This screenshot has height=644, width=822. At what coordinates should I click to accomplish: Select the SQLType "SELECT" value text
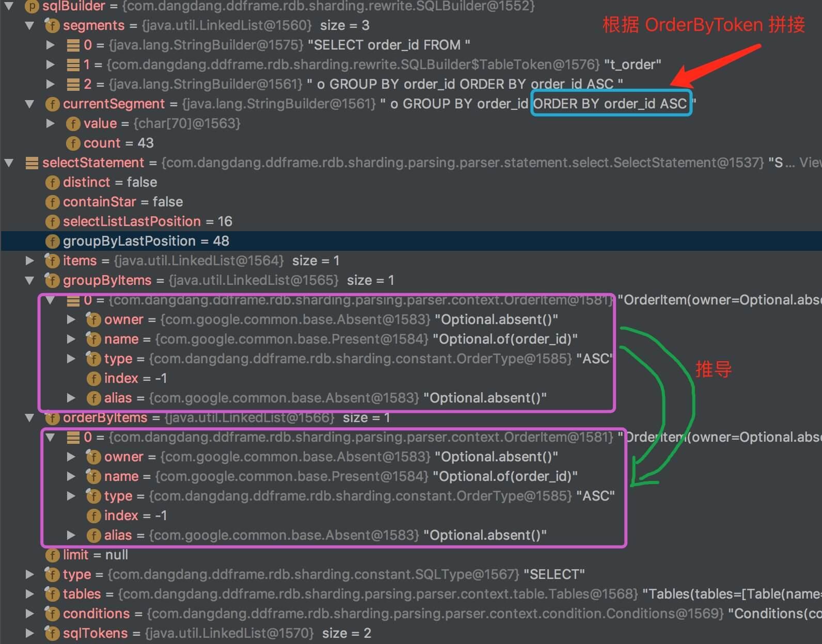554,574
